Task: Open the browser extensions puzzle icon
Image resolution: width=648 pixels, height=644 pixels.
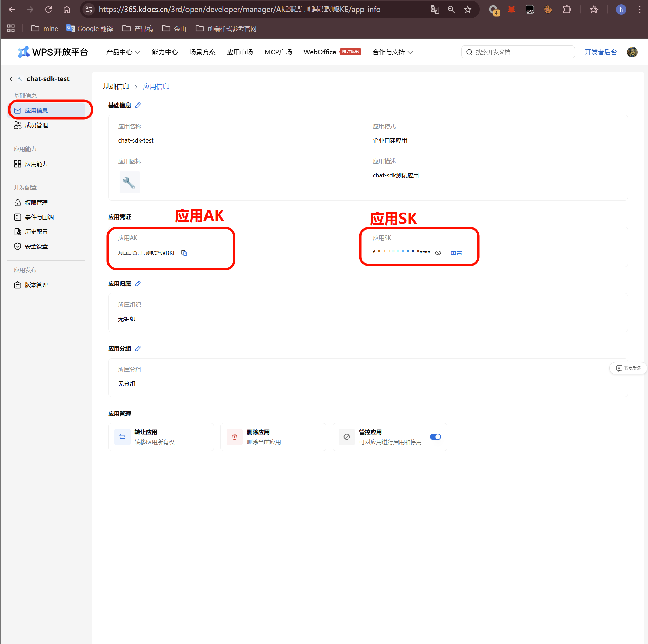Action: pos(567,10)
